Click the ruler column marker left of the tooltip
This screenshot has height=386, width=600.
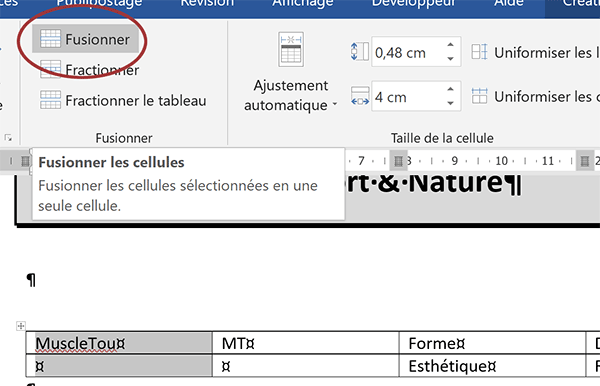25,161
